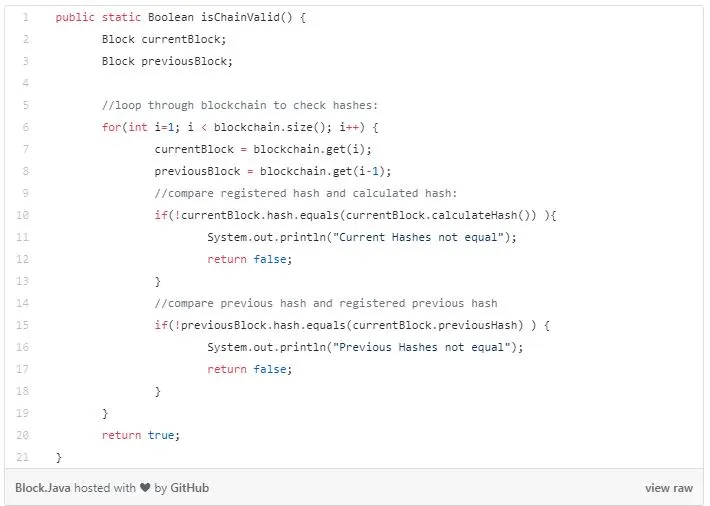Open the Block.Java file link
The image size is (710, 506).
coord(43,488)
